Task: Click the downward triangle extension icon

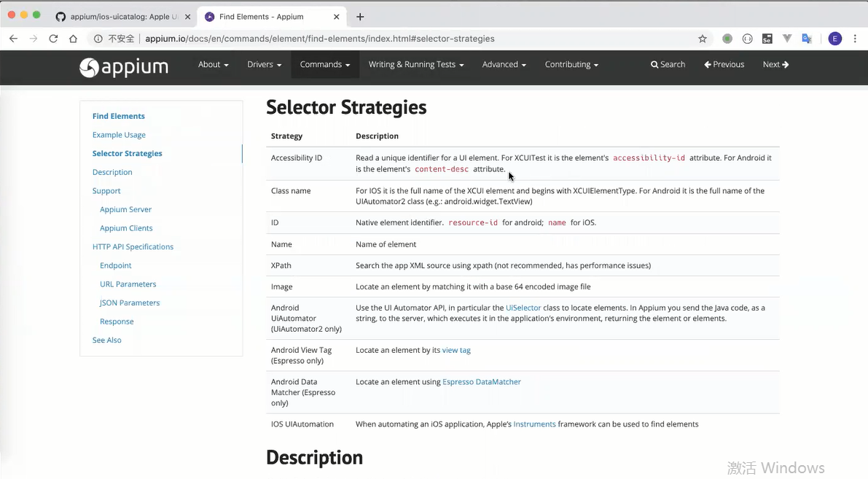Action: point(787,39)
